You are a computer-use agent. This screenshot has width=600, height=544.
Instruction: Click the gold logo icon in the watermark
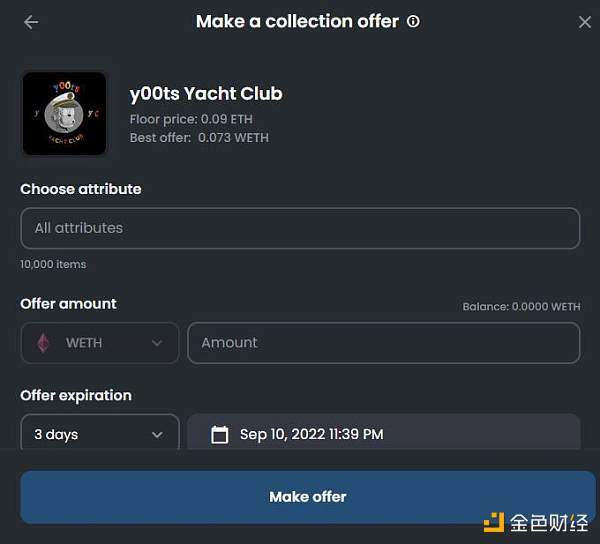tap(494, 522)
